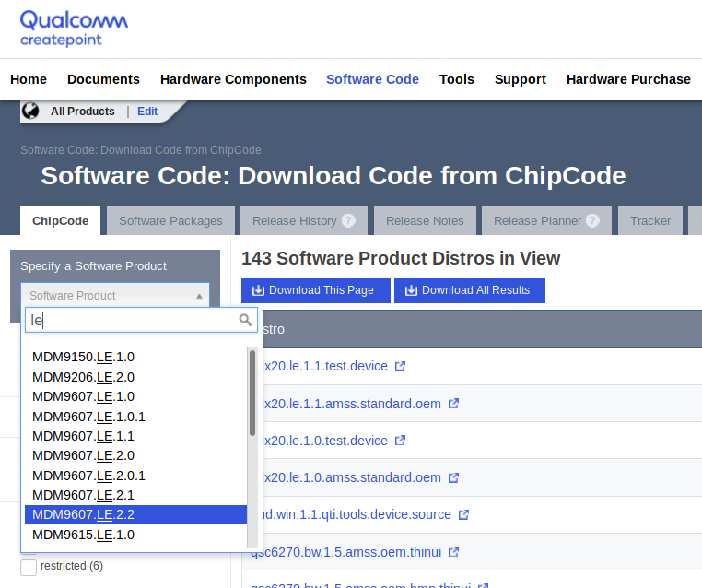The width and height of the screenshot is (702, 588).
Task: Collapse the Software Product dropdown arrow
Action: click(199, 296)
